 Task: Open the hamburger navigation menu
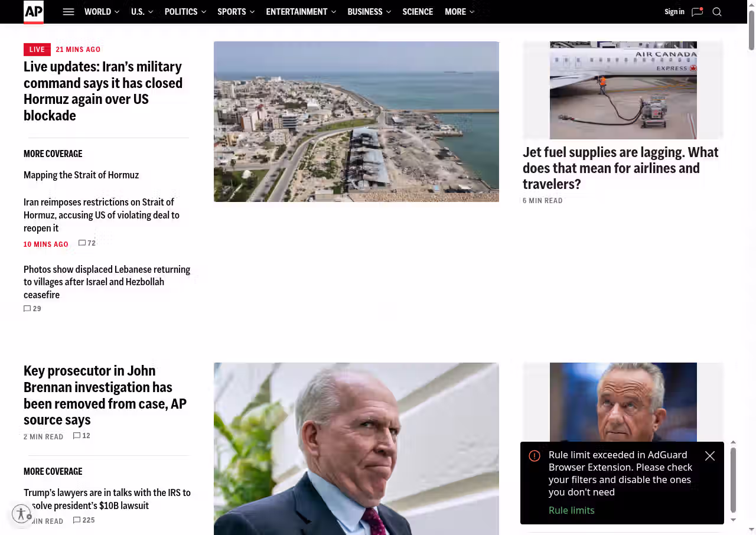click(x=69, y=12)
